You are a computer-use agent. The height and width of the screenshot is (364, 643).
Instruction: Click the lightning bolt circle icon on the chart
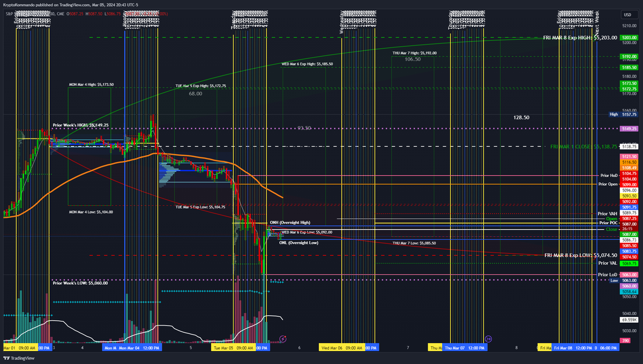pos(282,339)
